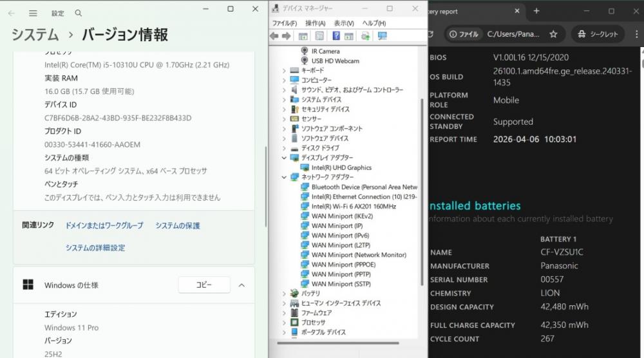Screen dimensions: 644x358
Task: Expand the ディスク ドライブ node
Action: coord(284,148)
